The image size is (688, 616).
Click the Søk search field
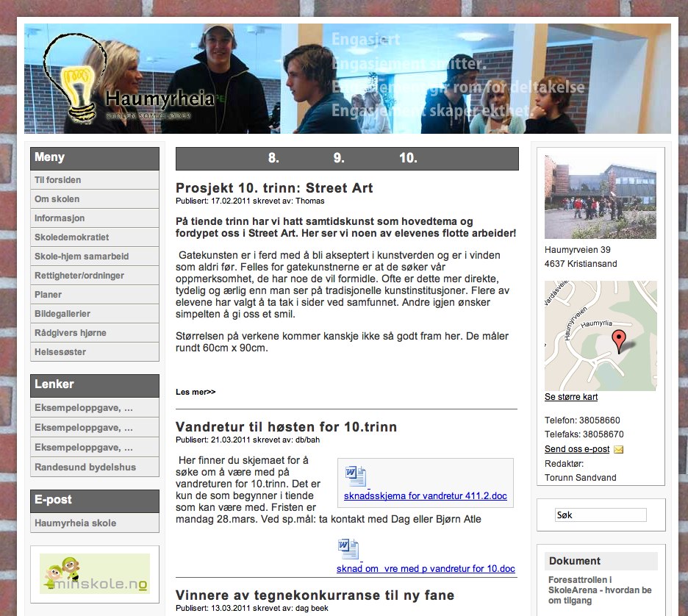[x=601, y=515]
